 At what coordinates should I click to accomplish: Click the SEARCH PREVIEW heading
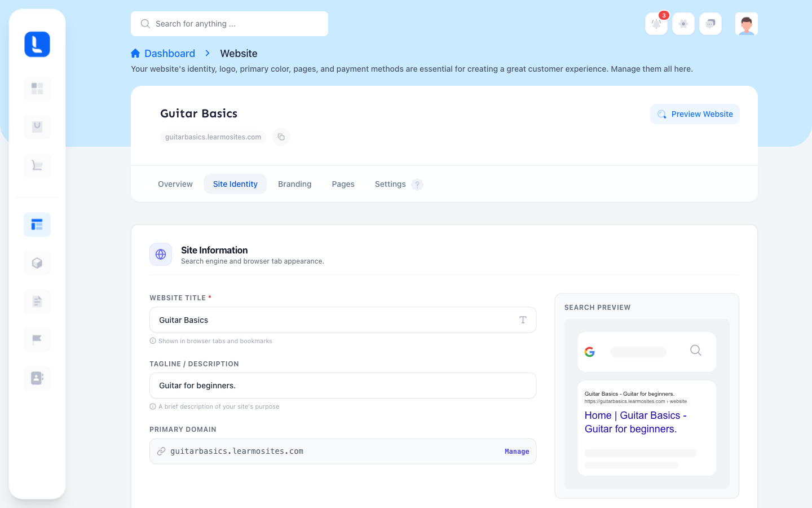point(598,308)
